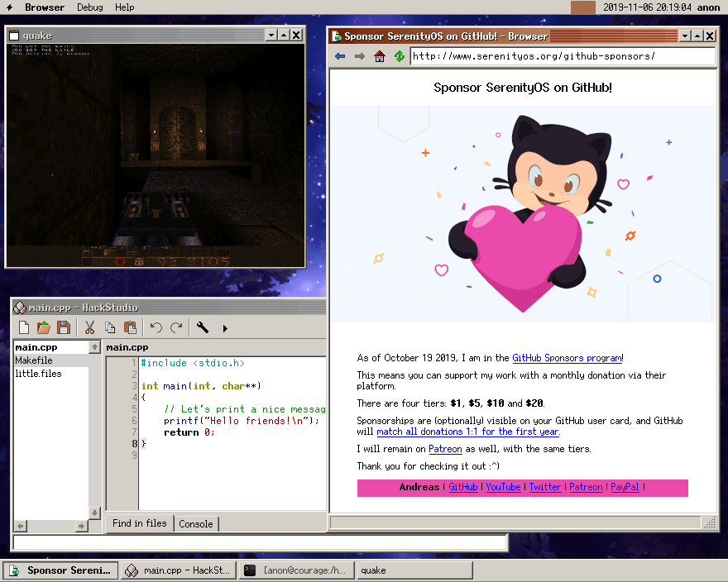
Task: Run the program with the play arrow
Action: (225, 328)
